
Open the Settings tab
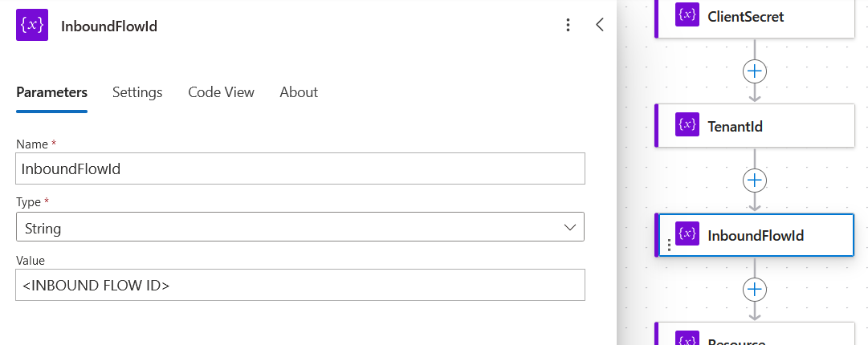(137, 92)
